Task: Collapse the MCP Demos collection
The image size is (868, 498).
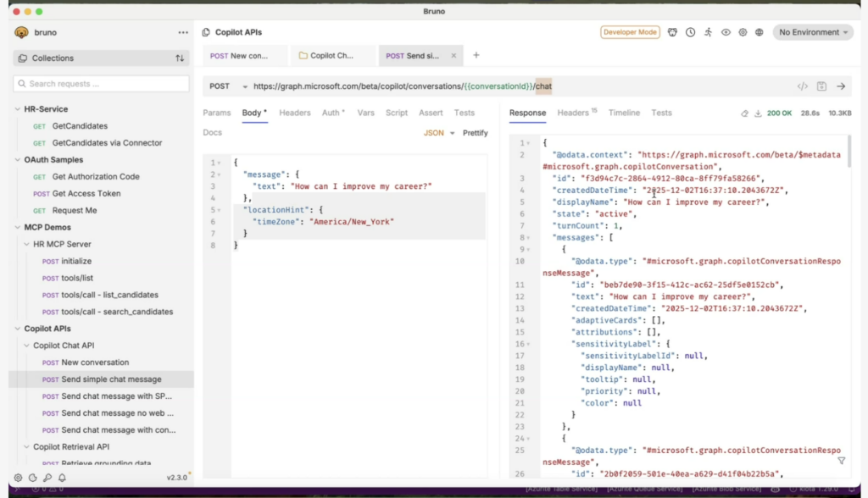Action: (x=18, y=227)
